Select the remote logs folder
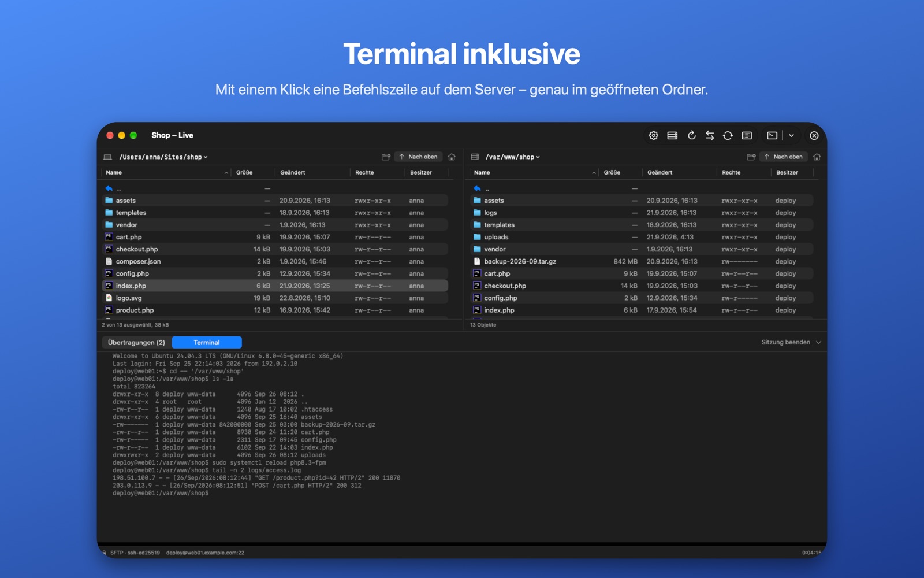Viewport: 924px width, 578px height. pyautogui.click(x=642, y=213)
